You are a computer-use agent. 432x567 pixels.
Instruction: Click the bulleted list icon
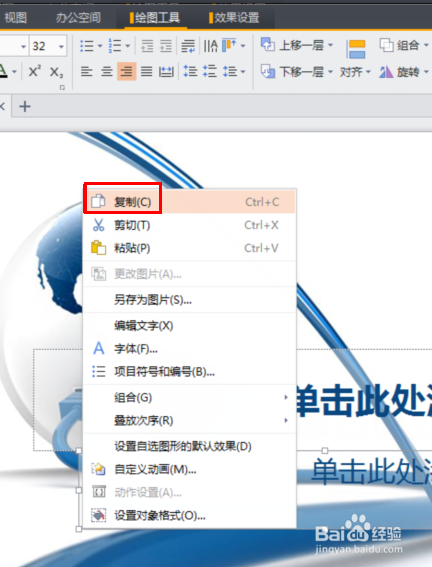click(x=86, y=46)
